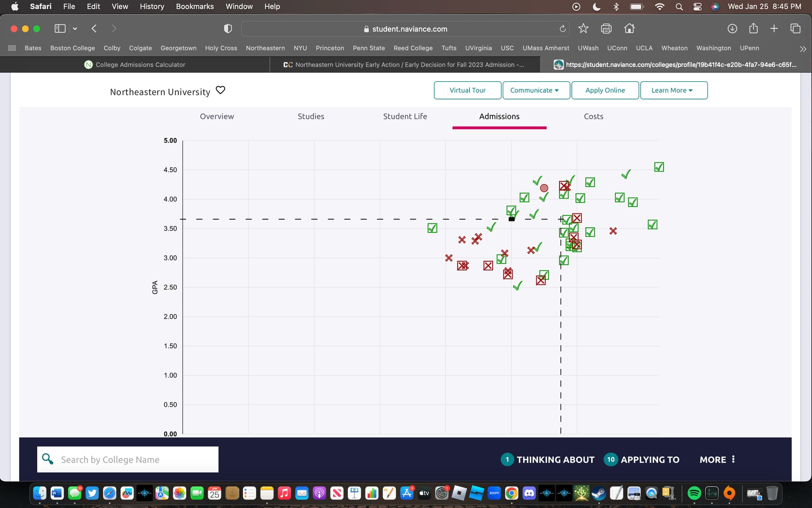
Task: Click the search magnifier icon in college search
Action: [47, 459]
